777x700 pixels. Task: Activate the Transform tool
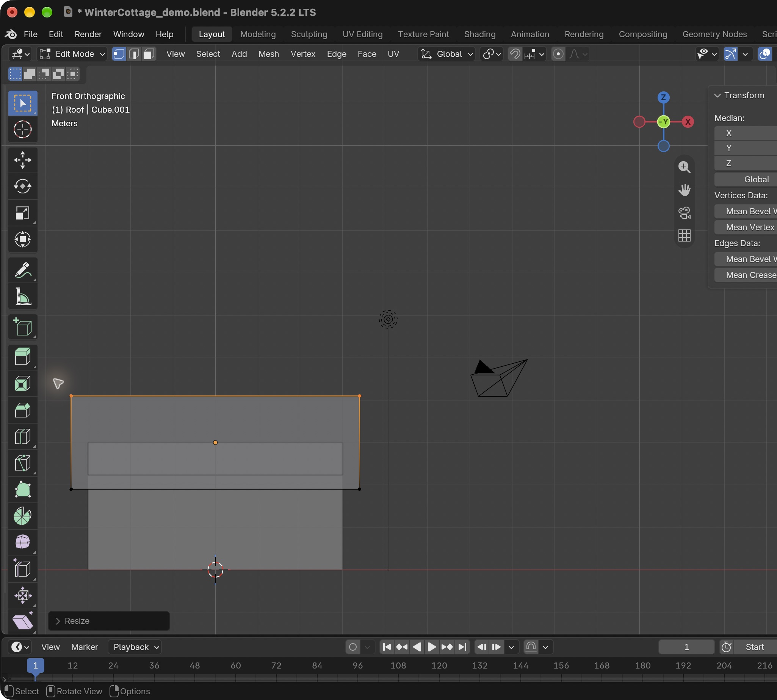(x=23, y=239)
